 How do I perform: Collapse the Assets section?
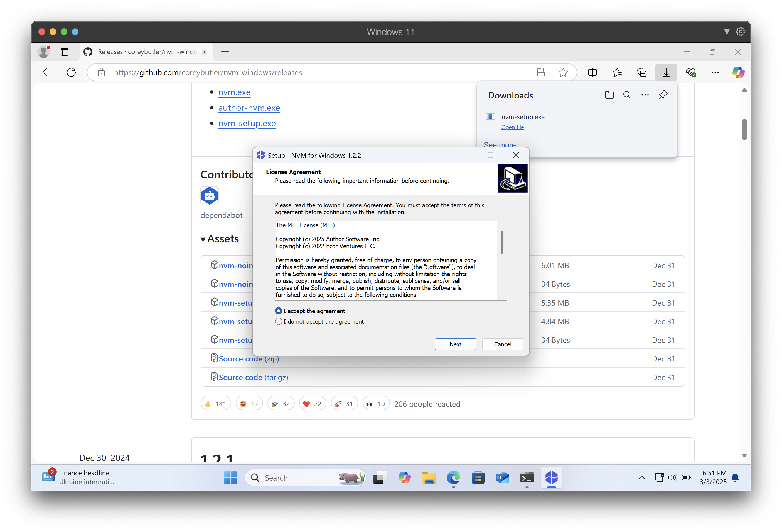tap(220, 238)
